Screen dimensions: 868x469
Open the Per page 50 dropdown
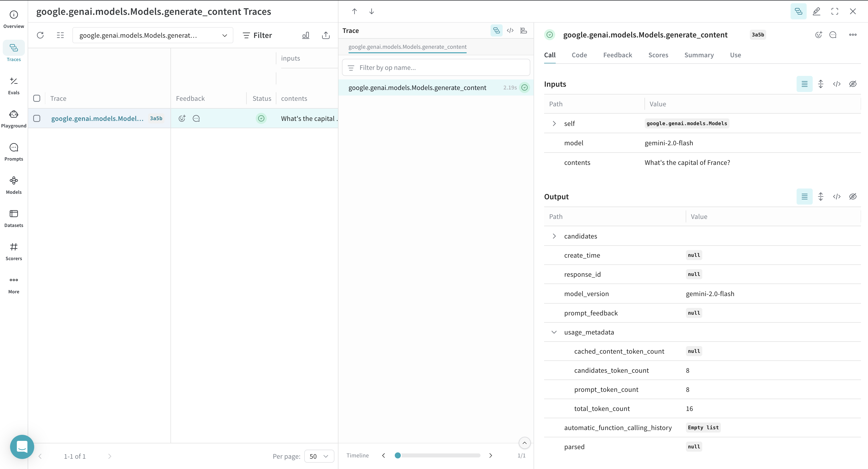319,456
